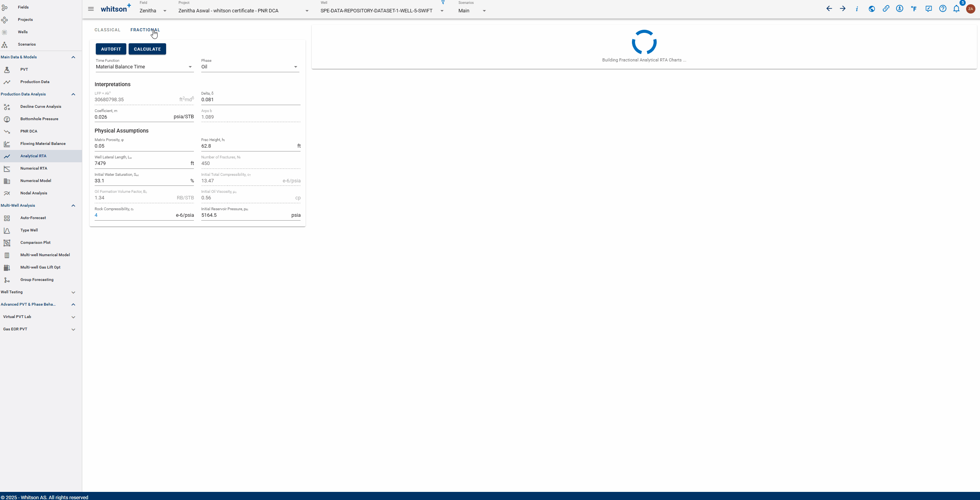The width and height of the screenshot is (980, 500).
Task: Select Analytical RTA in sidebar
Action: (x=41, y=156)
